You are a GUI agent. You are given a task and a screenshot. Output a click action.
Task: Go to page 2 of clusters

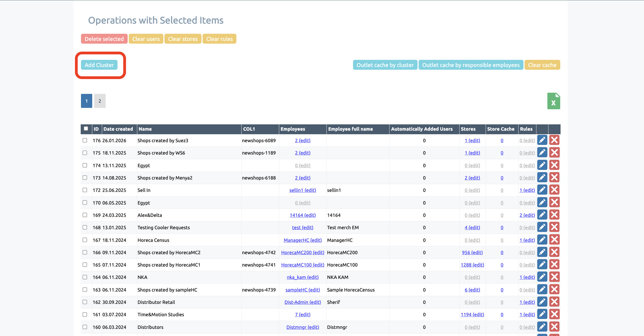click(100, 101)
